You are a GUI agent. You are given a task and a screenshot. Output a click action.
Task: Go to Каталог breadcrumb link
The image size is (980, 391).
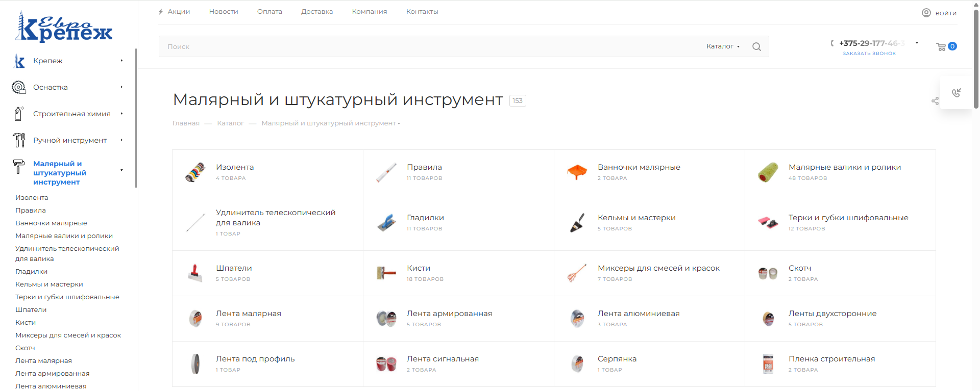pos(230,123)
